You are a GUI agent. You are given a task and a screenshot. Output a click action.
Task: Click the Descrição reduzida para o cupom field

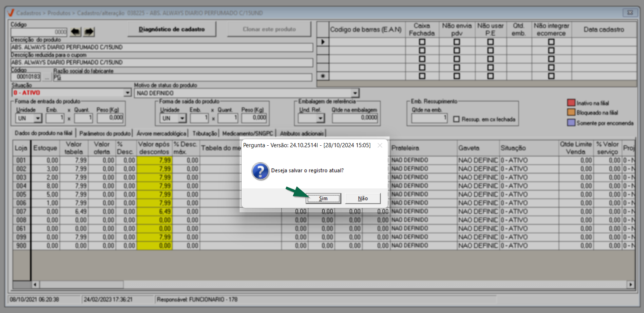162,63
